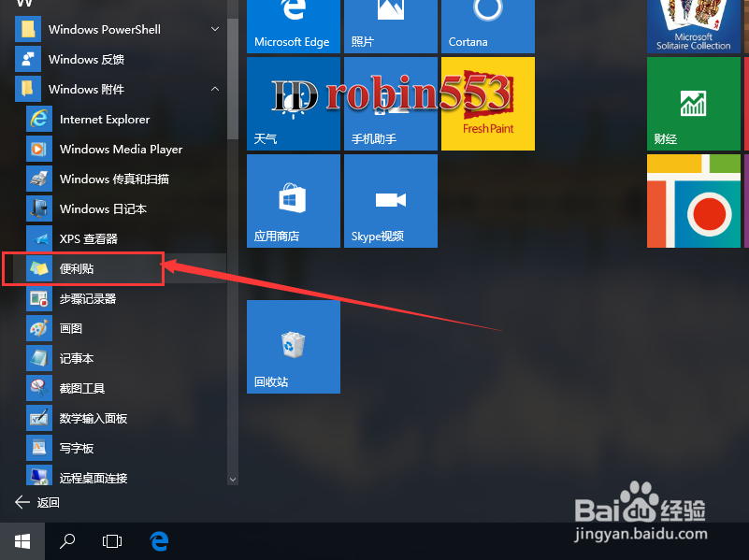Check weather via the 天气 tile
749x560 pixels.
click(x=293, y=103)
